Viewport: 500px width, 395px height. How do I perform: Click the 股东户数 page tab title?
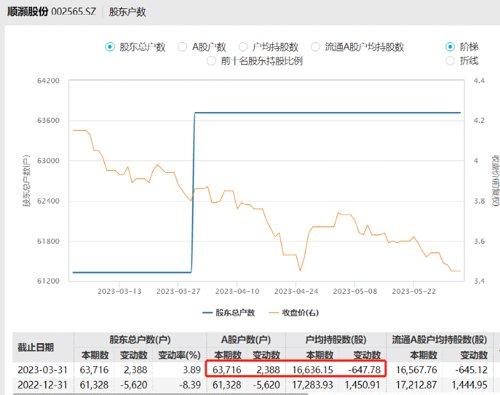point(127,12)
